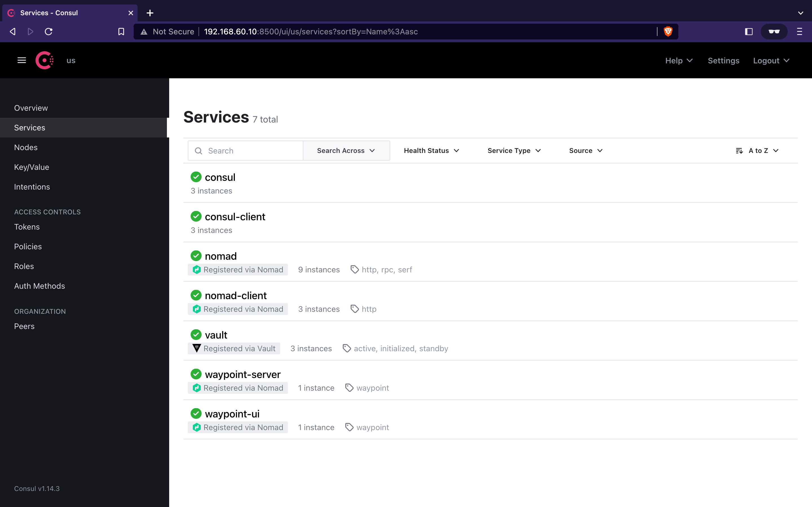Expand the Health Status dropdown filter

[x=431, y=151]
